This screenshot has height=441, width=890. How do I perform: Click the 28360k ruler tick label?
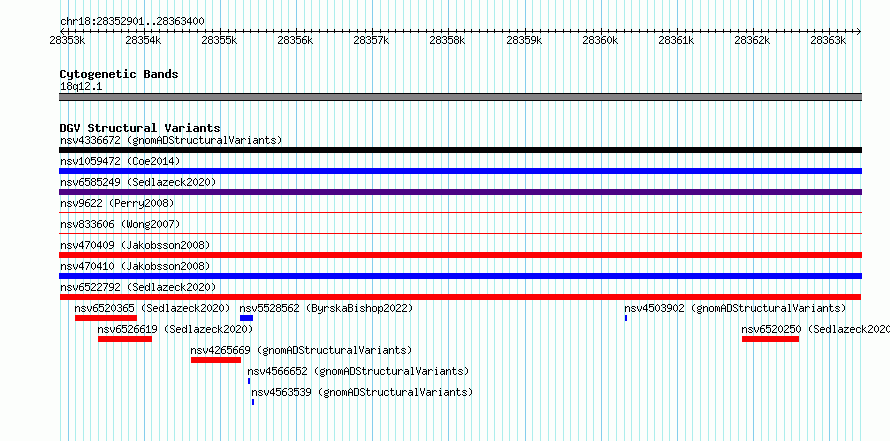(x=599, y=40)
